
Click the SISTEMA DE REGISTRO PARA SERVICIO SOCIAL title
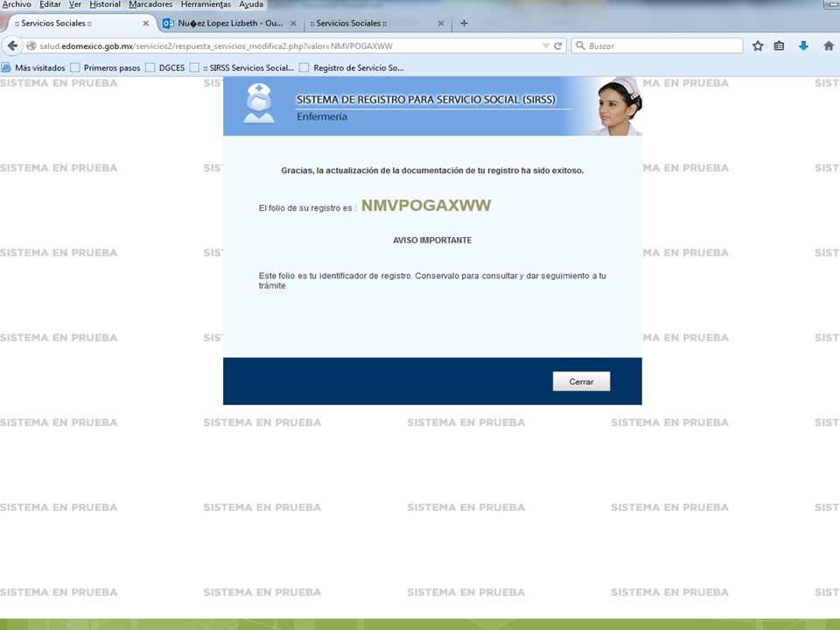pos(426,100)
